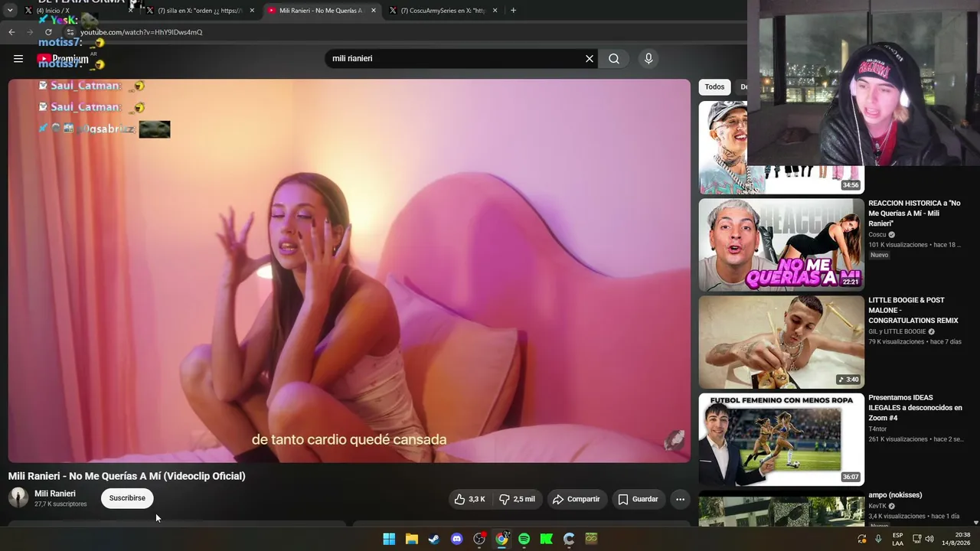Image resolution: width=980 pixels, height=551 pixels.
Task: Open REACCION HISTORICA a No Me Querías title
Action: (x=914, y=214)
